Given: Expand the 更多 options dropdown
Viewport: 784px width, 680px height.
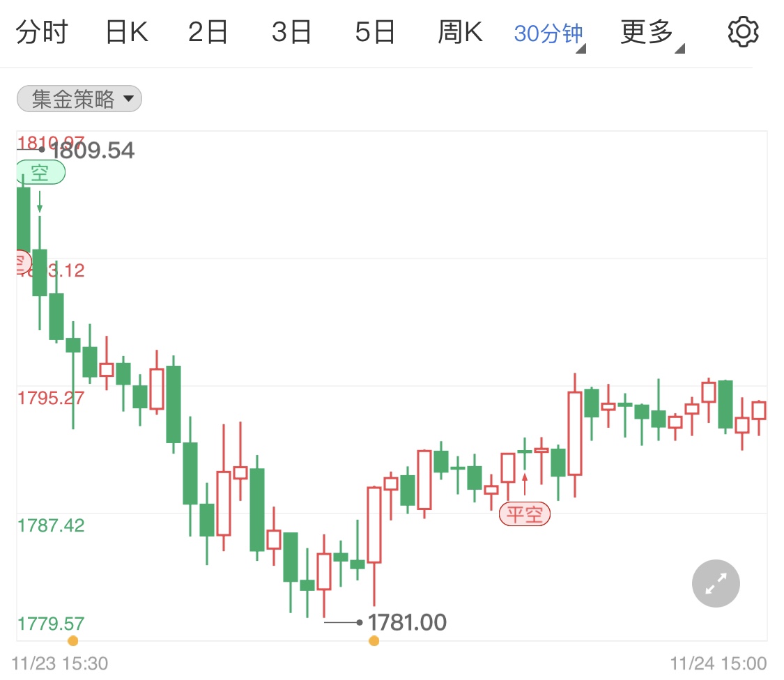Looking at the screenshot, I should (x=647, y=31).
